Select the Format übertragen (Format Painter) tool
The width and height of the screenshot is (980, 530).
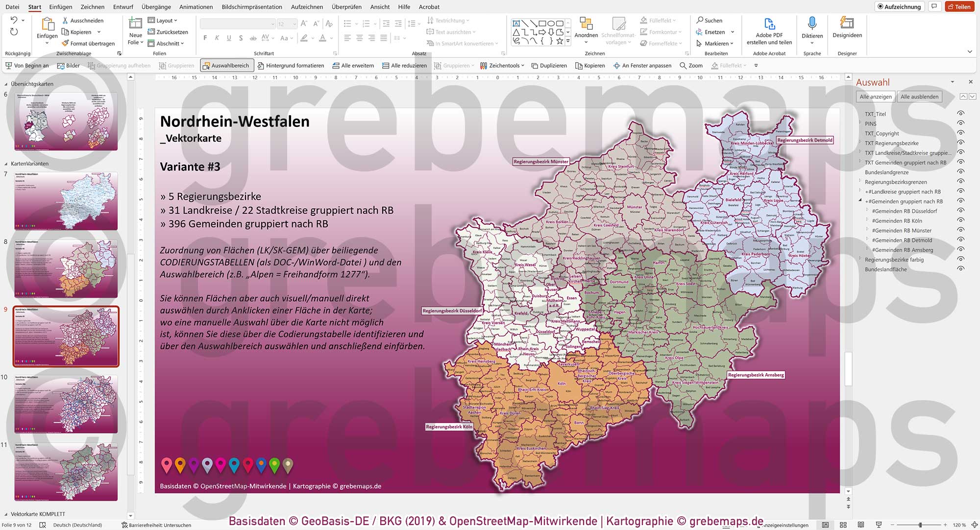[x=89, y=43]
